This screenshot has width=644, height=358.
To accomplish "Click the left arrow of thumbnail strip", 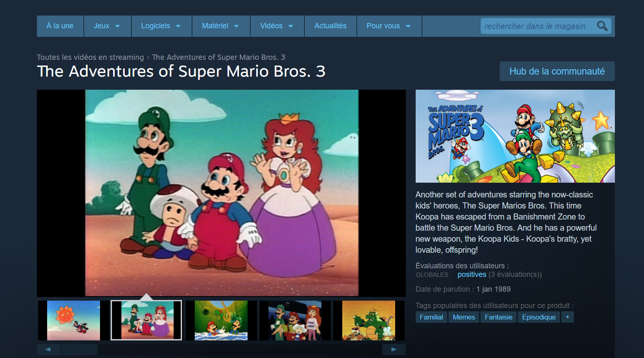I will point(48,349).
